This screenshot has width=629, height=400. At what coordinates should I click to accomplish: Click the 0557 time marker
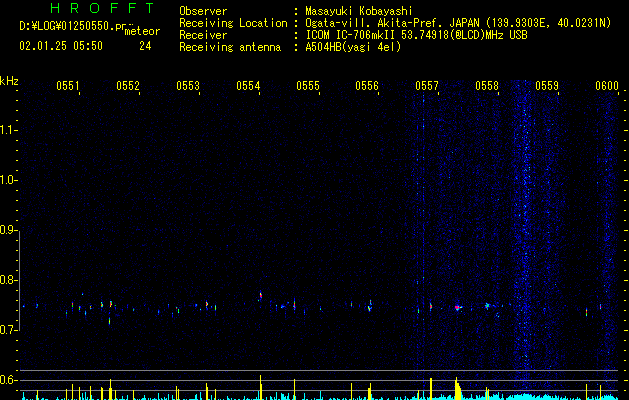click(x=427, y=86)
